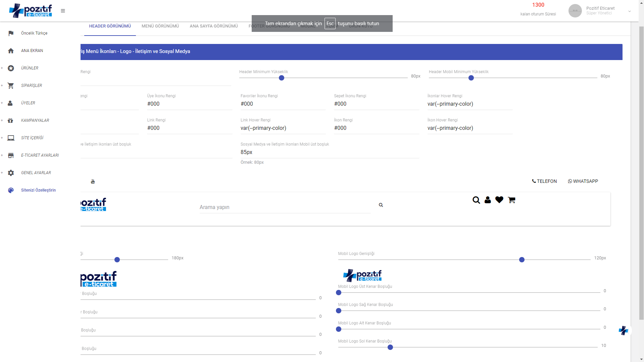Click the YouTube social media icon
Screen dimensions: 644x362
(x=93, y=182)
